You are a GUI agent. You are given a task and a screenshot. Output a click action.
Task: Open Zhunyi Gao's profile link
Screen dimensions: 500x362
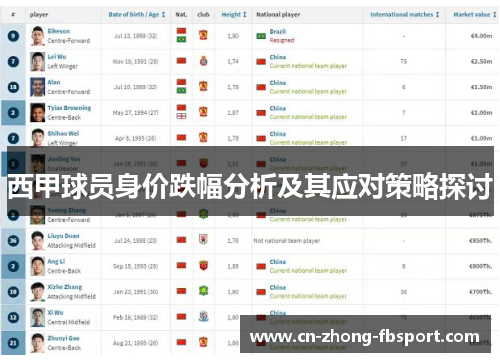pyautogui.click(x=63, y=338)
